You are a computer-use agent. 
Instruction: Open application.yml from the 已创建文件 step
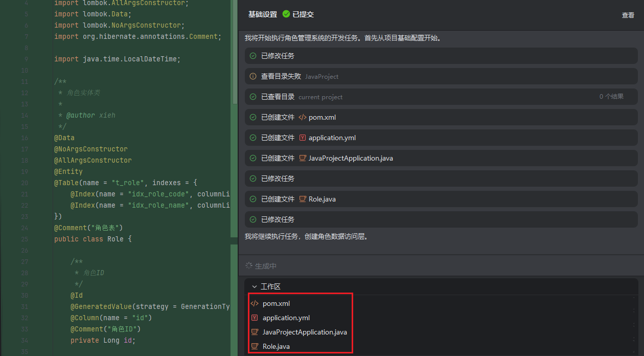click(x=332, y=138)
